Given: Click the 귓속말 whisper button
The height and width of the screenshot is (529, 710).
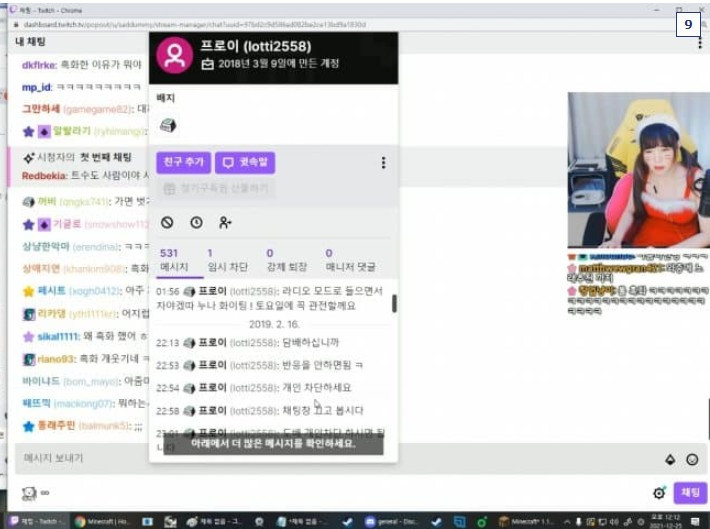Looking at the screenshot, I should tap(245, 162).
